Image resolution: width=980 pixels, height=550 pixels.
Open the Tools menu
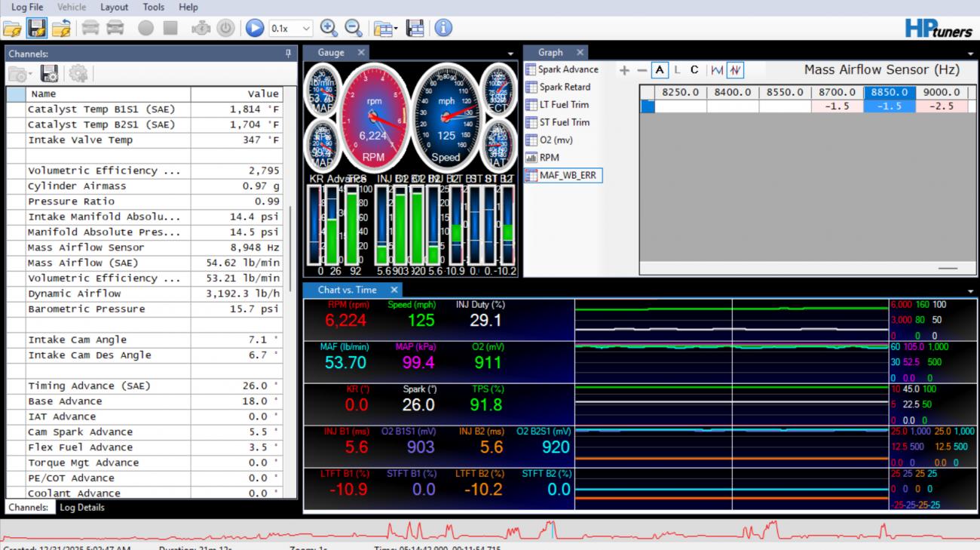153,7
